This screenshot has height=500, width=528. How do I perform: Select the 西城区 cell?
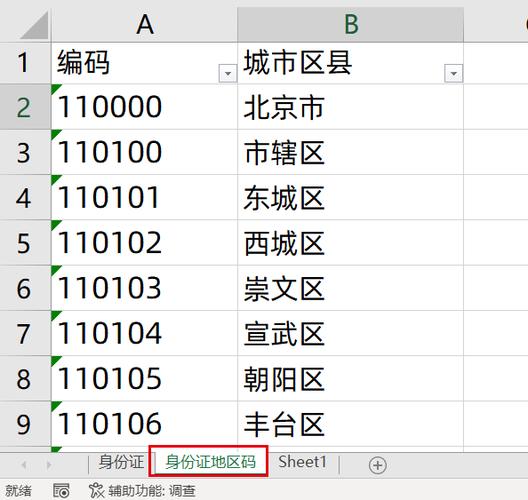350,243
